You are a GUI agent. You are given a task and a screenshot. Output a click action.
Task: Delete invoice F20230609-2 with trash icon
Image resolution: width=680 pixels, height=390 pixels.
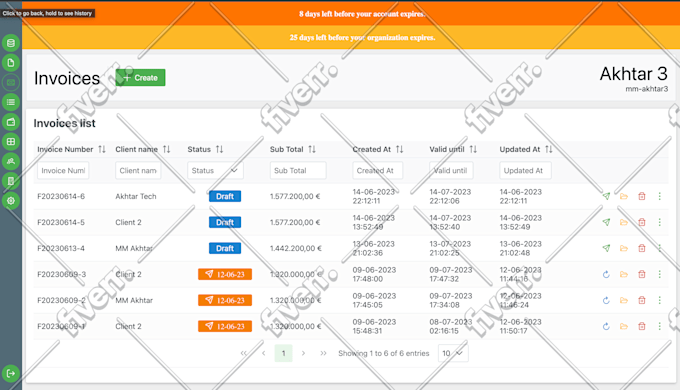coord(642,300)
